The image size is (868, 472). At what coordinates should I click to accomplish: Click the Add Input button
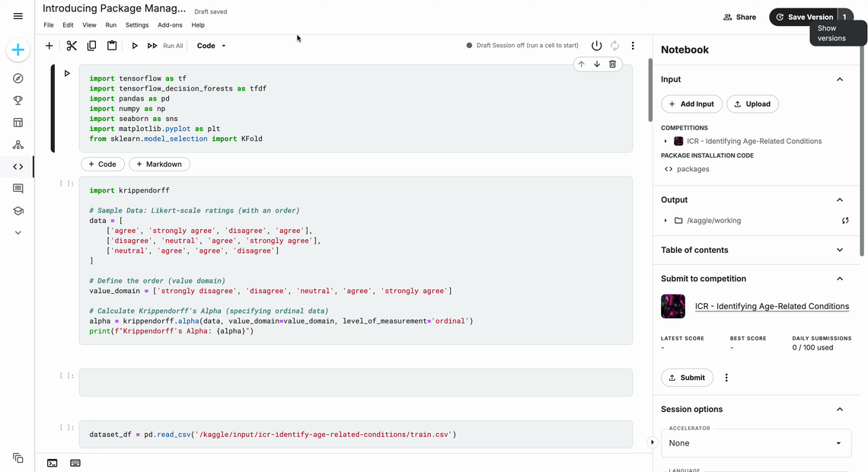click(691, 104)
